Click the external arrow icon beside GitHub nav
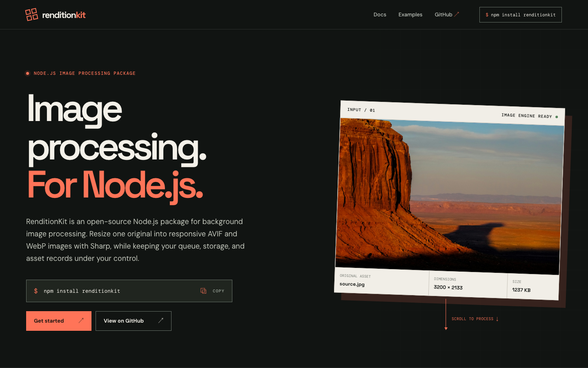 (x=457, y=14)
